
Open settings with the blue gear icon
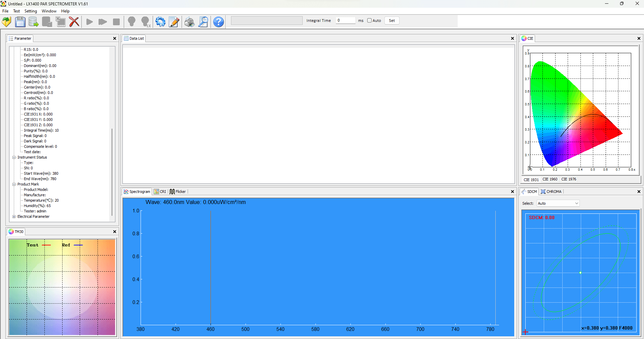[160, 22]
